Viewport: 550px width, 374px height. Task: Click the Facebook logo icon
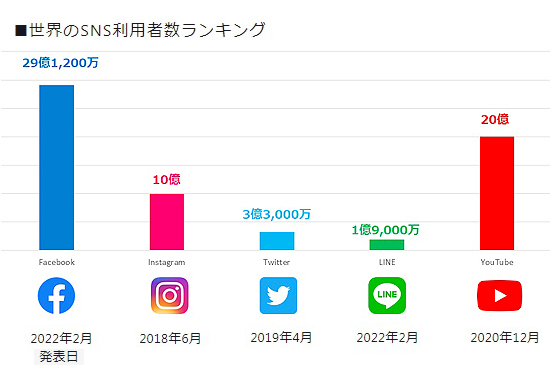point(56,295)
